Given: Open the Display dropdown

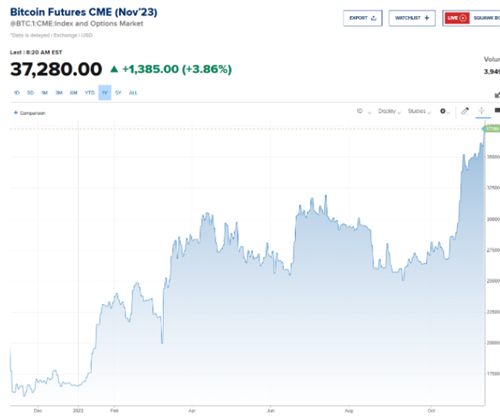Looking at the screenshot, I should (x=389, y=111).
